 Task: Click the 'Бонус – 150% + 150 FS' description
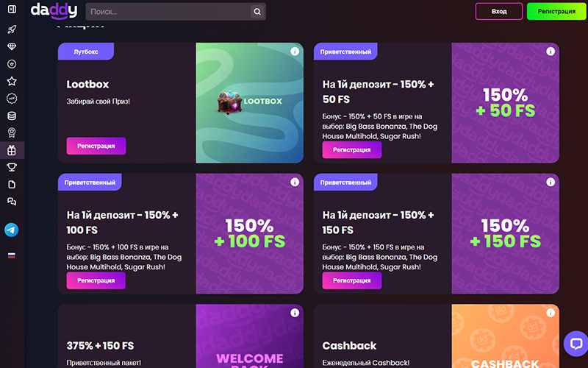tap(379, 257)
